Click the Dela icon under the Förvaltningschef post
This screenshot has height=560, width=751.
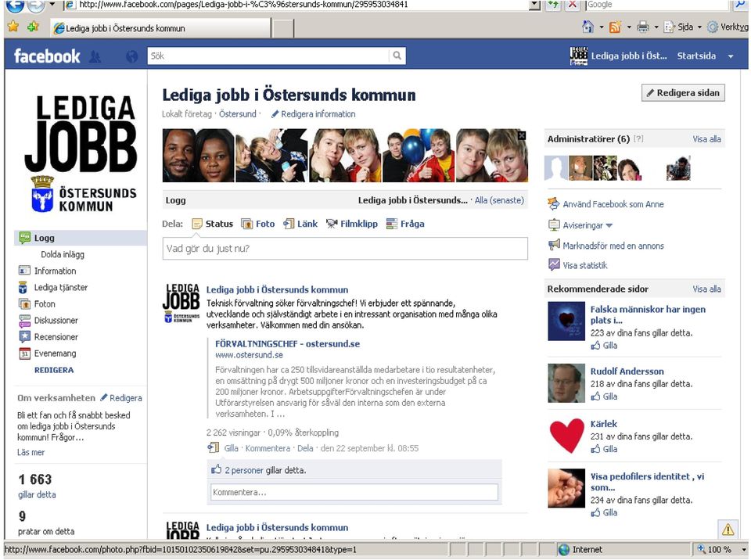[213, 448]
